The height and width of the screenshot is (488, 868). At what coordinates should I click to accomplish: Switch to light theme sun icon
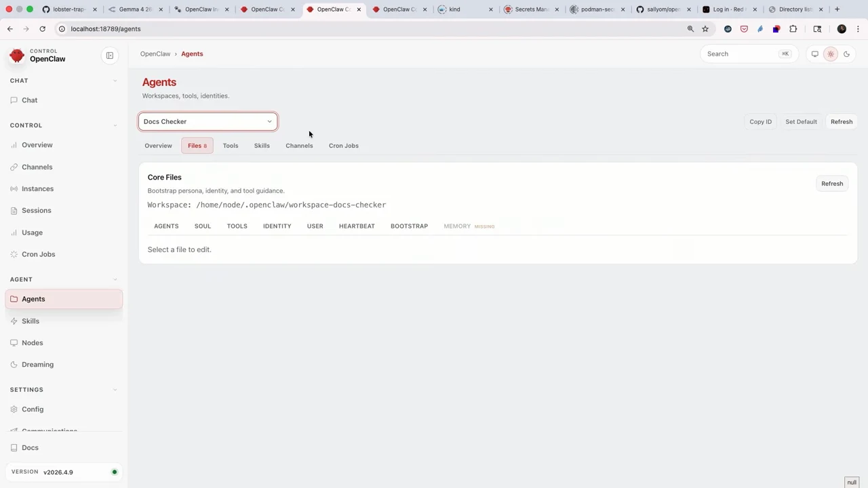831,54
